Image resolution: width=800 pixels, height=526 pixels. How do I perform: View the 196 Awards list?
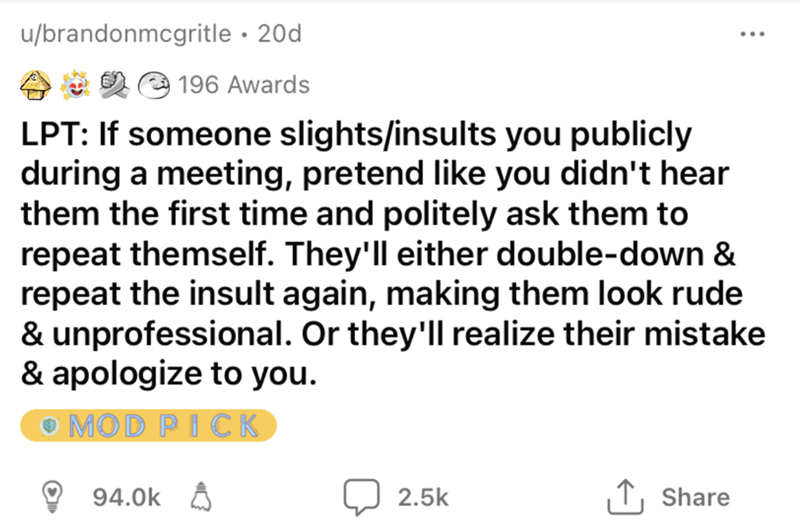pyautogui.click(x=243, y=85)
